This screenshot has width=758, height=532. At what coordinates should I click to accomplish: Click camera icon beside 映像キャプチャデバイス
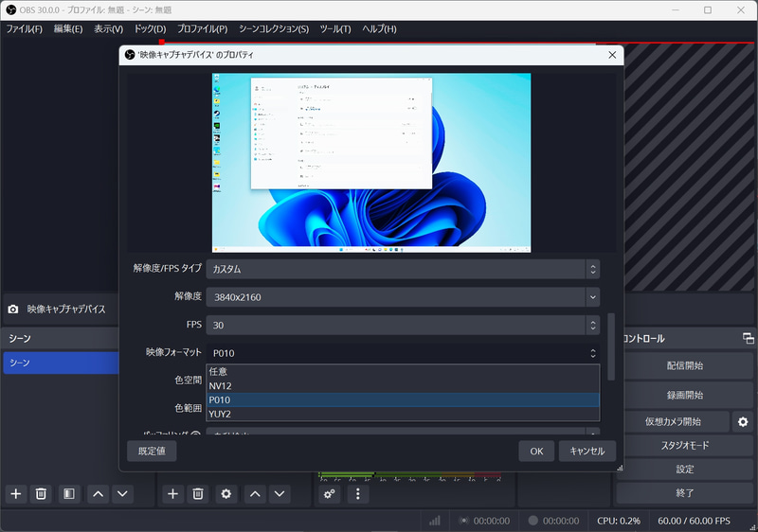tap(13, 309)
